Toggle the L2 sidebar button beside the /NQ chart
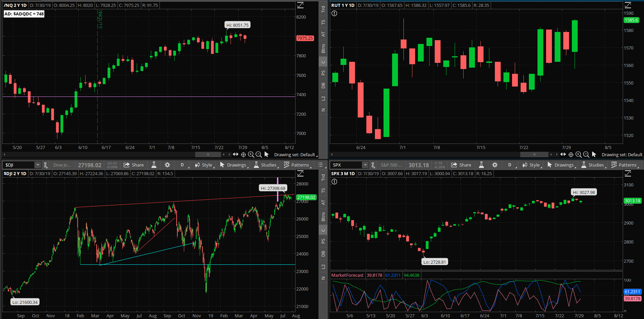This screenshot has width=644, height=319. (323, 99)
